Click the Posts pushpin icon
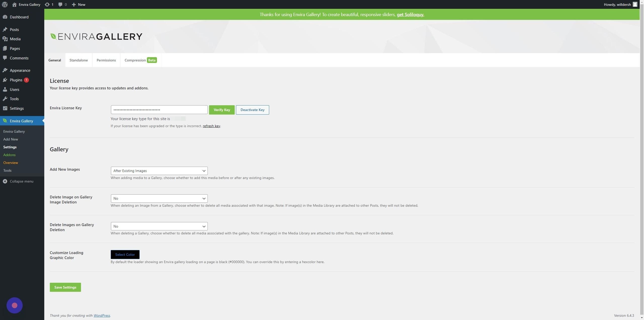This screenshot has height=320, width=644. click(5, 29)
